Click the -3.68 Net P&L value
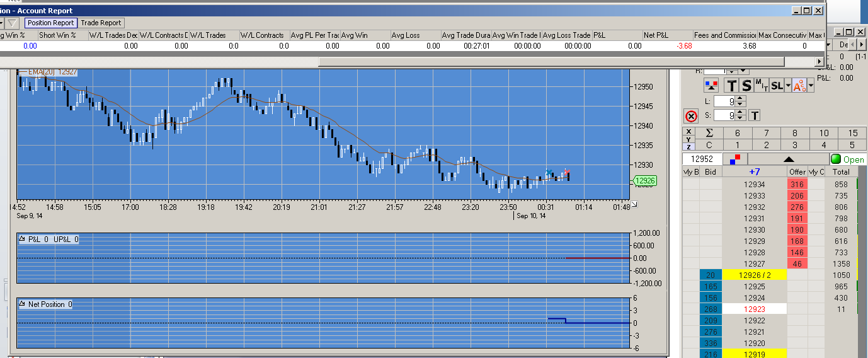The height and width of the screenshot is (358, 868). [684, 46]
